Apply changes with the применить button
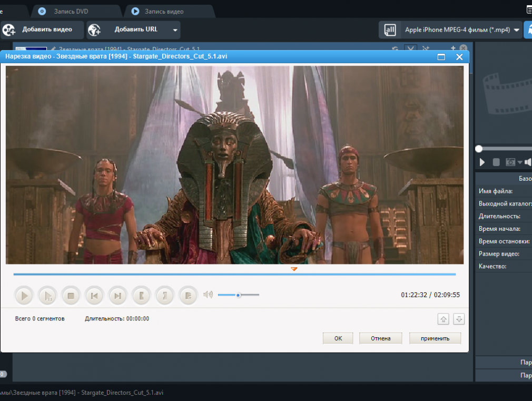 [x=435, y=338]
